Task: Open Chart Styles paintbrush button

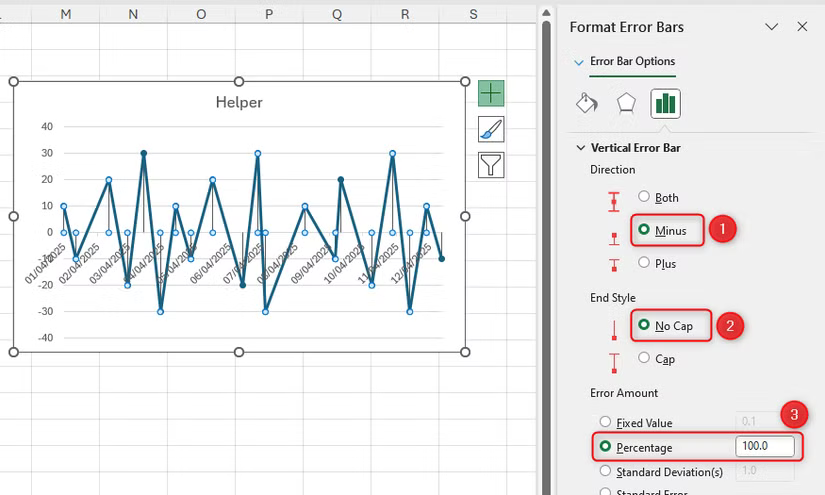Action: (x=491, y=129)
